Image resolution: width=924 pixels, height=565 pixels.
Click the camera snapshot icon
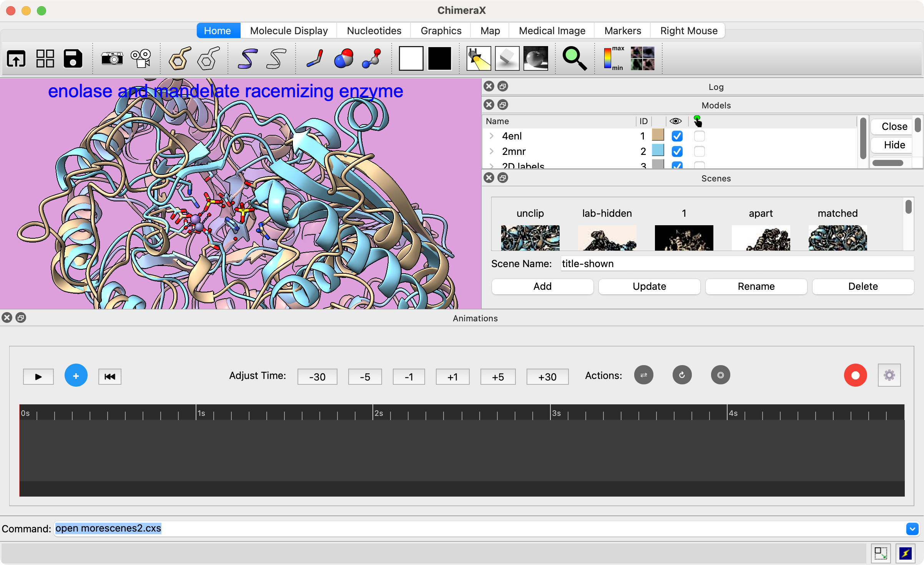pyautogui.click(x=112, y=58)
